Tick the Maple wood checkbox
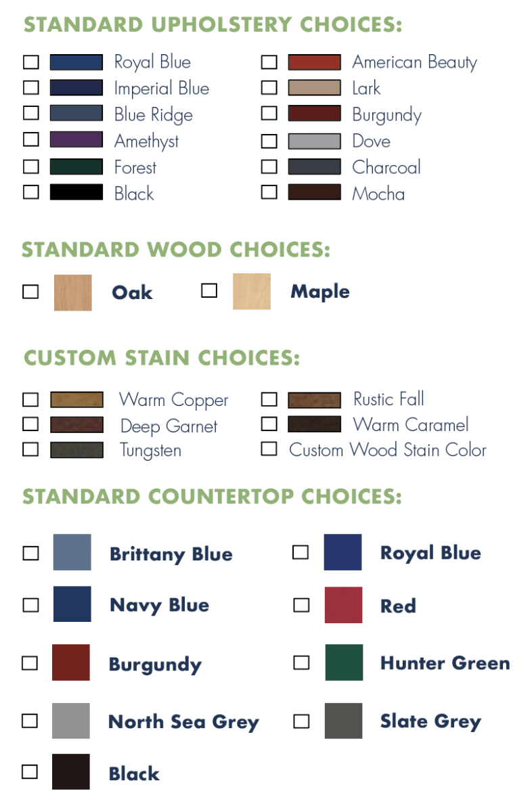The width and height of the screenshot is (532, 812). (210, 290)
